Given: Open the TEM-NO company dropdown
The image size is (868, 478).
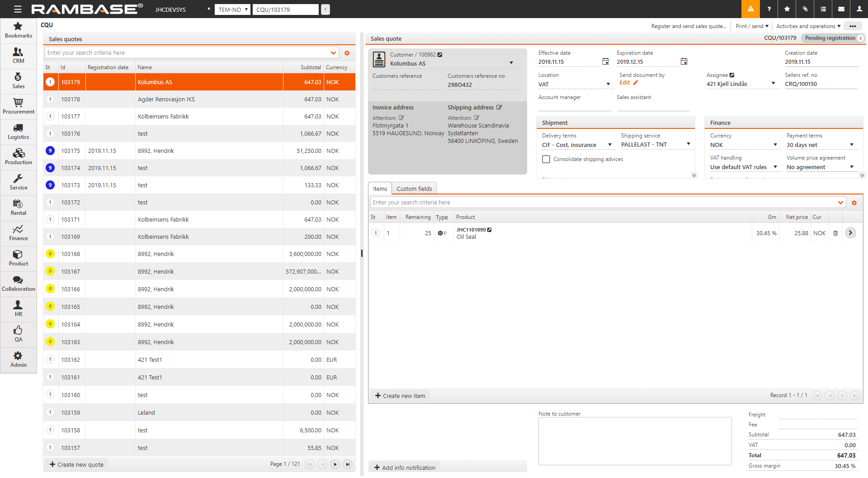Looking at the screenshot, I should click(x=232, y=9).
